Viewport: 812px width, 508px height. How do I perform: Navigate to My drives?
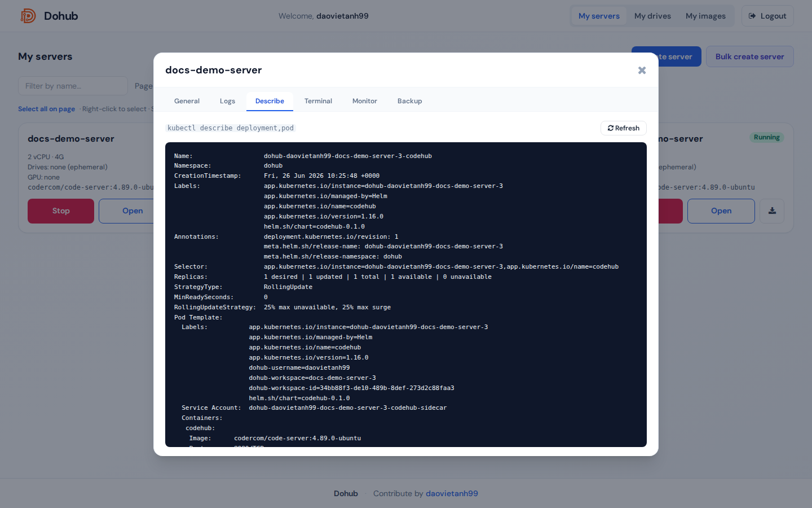point(652,16)
